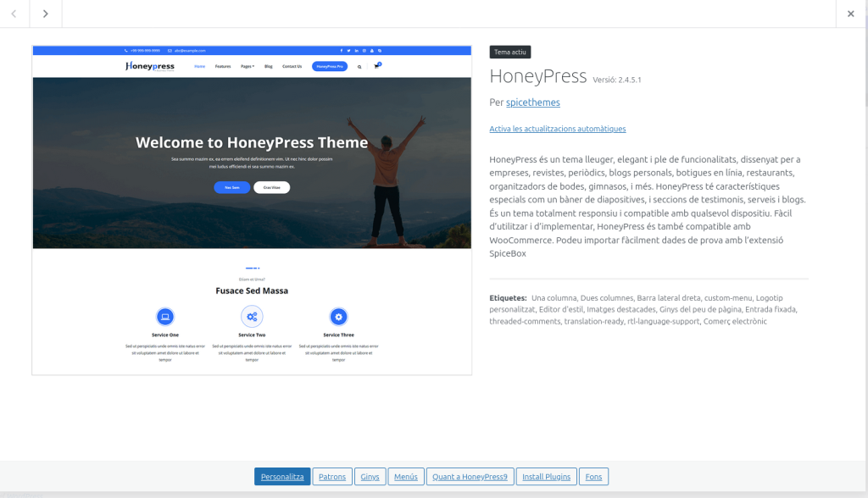868x498 pixels.
Task: Expand the Pages dropdown in preview
Action: (247, 66)
